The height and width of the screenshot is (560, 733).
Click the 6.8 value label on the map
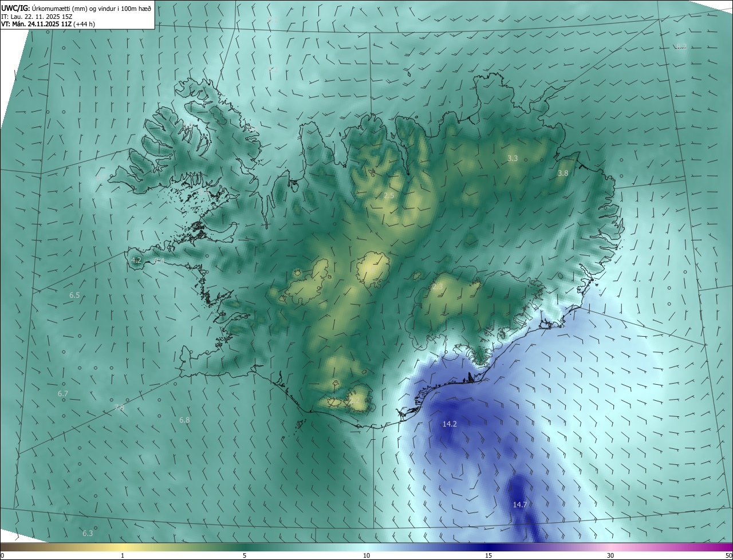pos(184,420)
